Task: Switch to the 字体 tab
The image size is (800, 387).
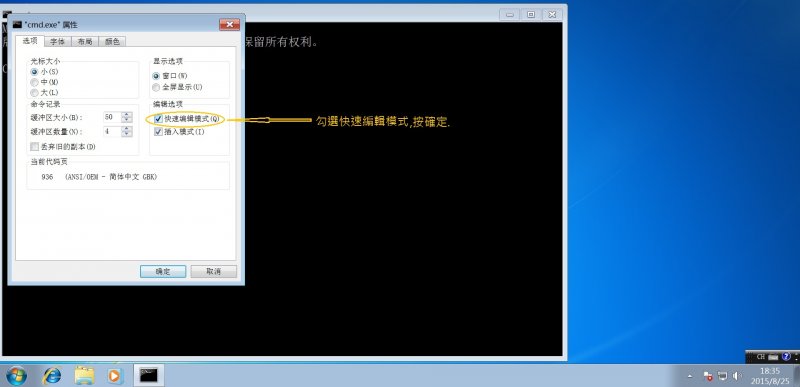Action: tap(57, 42)
